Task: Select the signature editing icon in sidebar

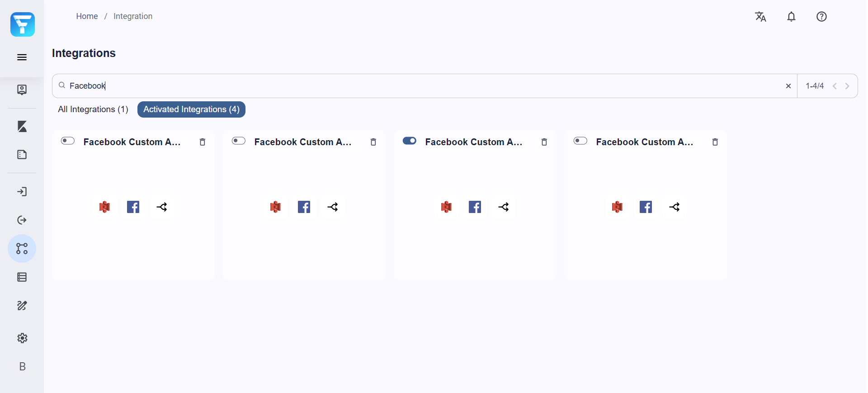Action: [22, 306]
